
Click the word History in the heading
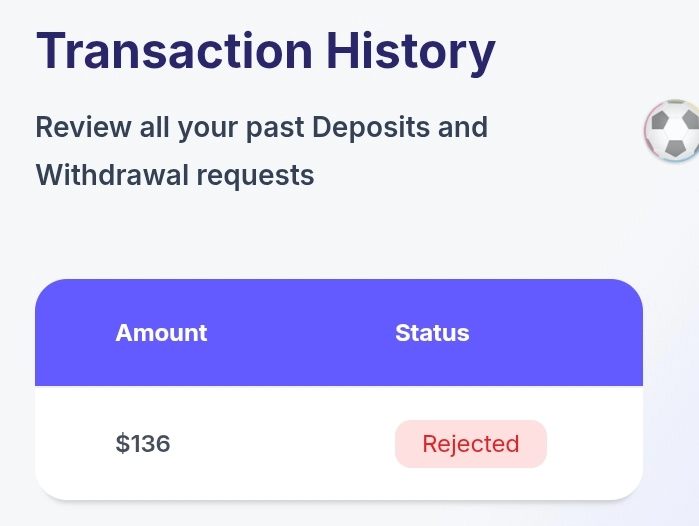[x=411, y=53]
